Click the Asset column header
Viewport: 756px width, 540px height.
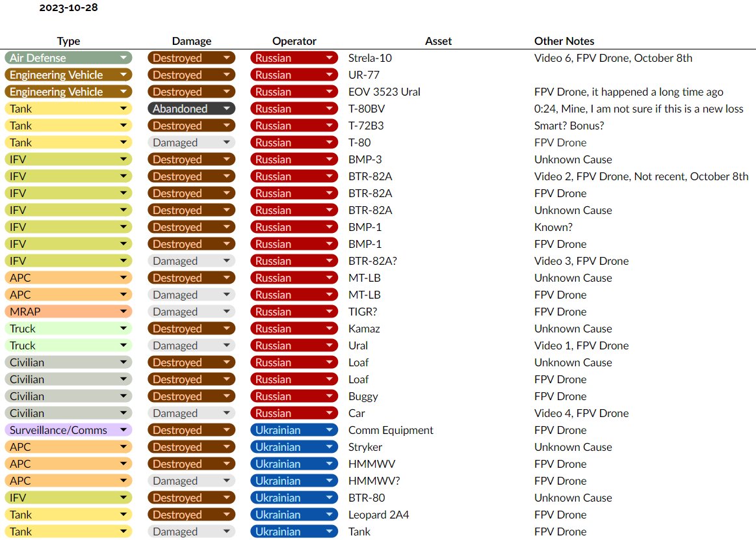coord(438,41)
